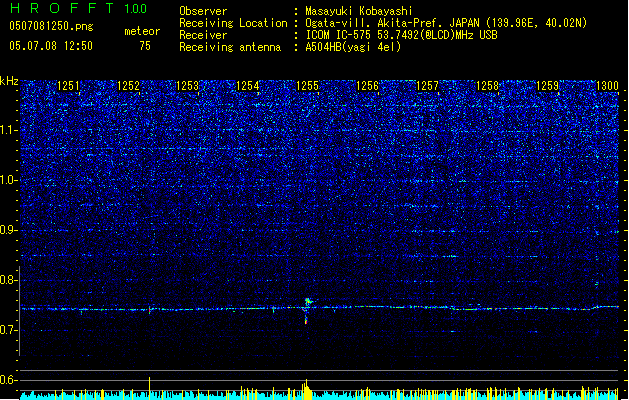Click the 1.1 kHz axis label
This screenshot has width=629, height=400.
coord(9,130)
